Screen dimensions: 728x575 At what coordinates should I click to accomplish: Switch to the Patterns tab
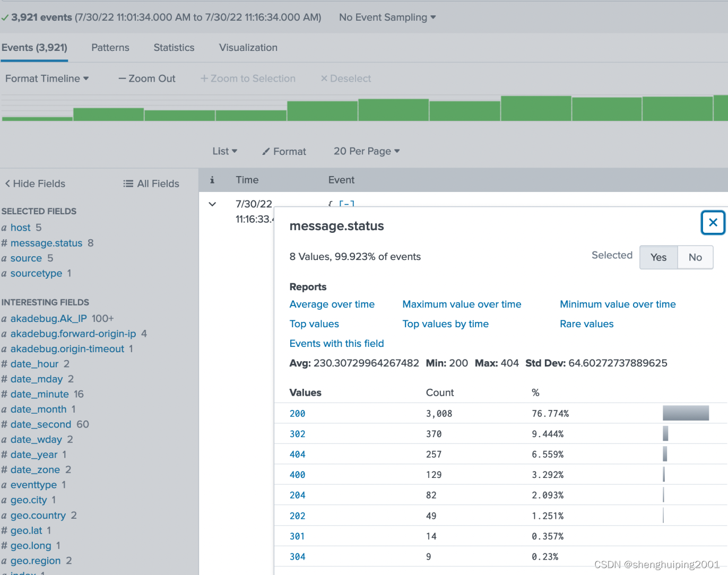click(110, 48)
